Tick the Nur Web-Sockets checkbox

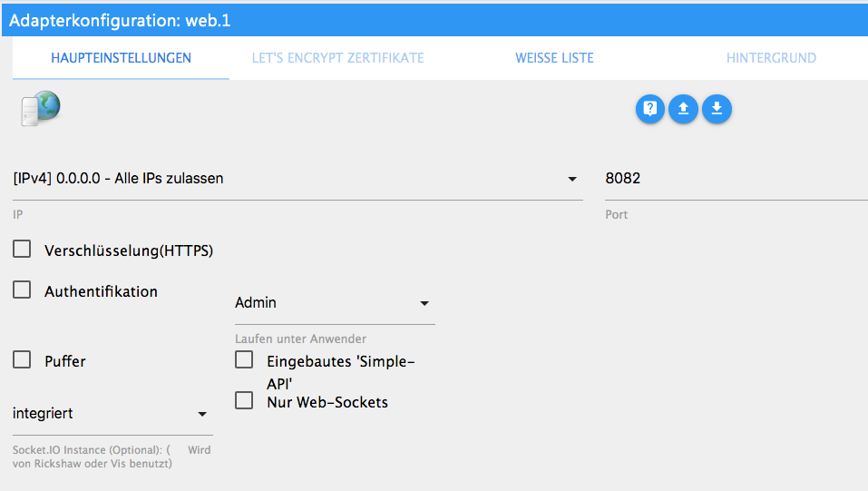click(244, 400)
